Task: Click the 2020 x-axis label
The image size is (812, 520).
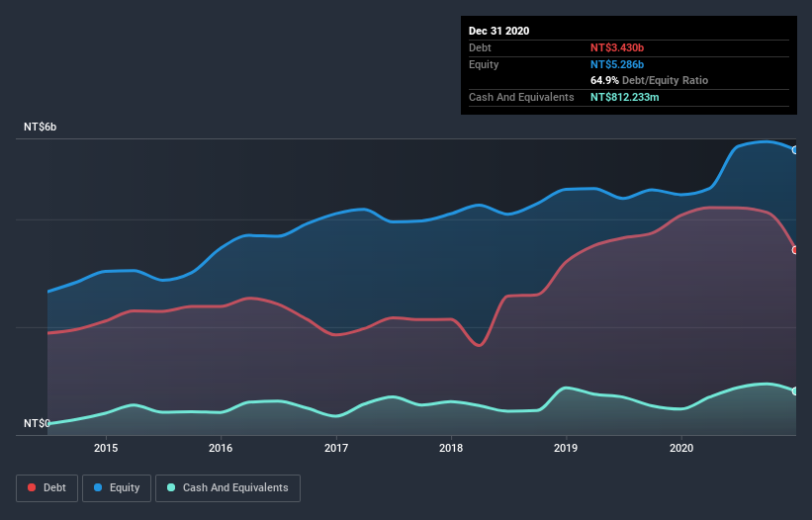Action: (681, 448)
